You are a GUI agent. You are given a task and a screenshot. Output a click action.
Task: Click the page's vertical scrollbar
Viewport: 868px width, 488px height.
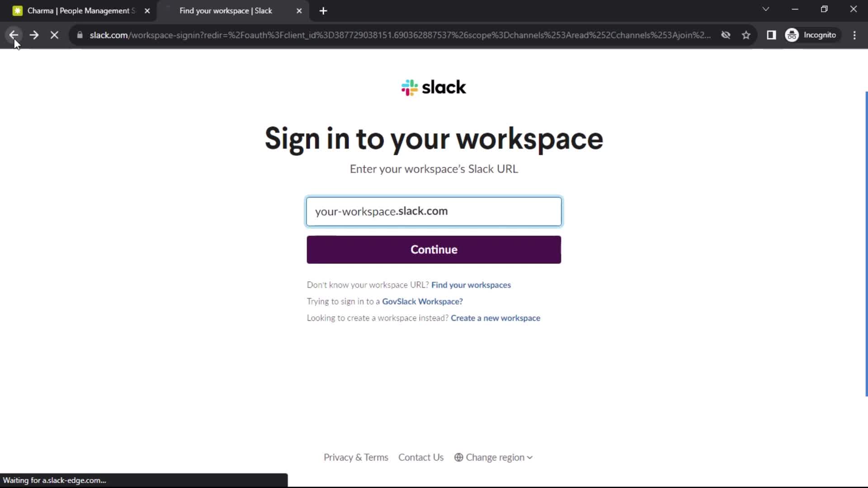click(866, 244)
